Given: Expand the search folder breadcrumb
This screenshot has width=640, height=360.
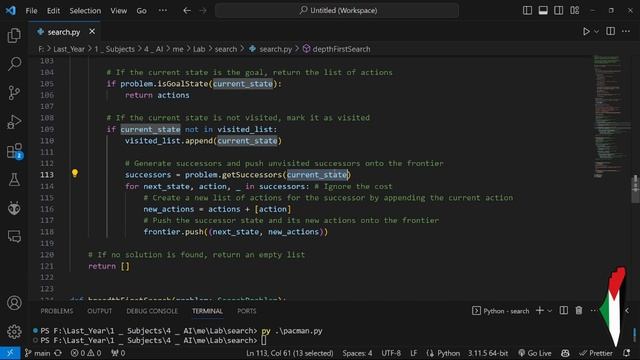Looking at the screenshot, I should [x=226, y=49].
